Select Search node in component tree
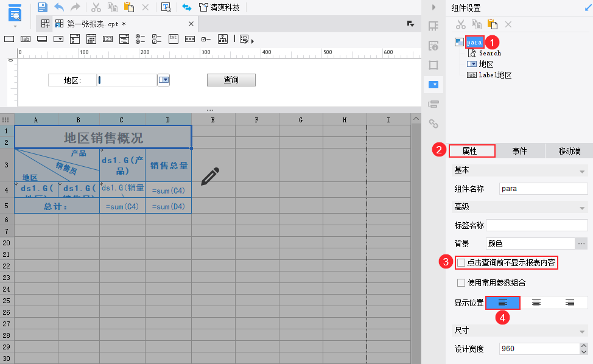 [x=489, y=54]
